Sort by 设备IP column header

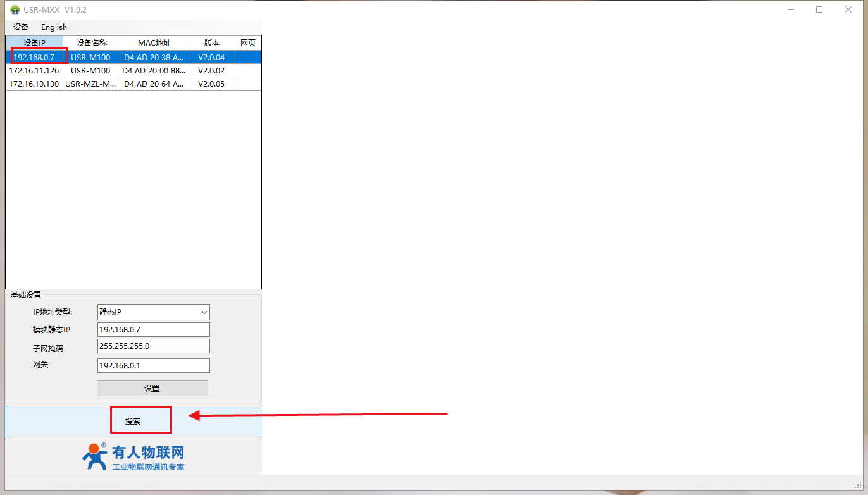tap(34, 43)
